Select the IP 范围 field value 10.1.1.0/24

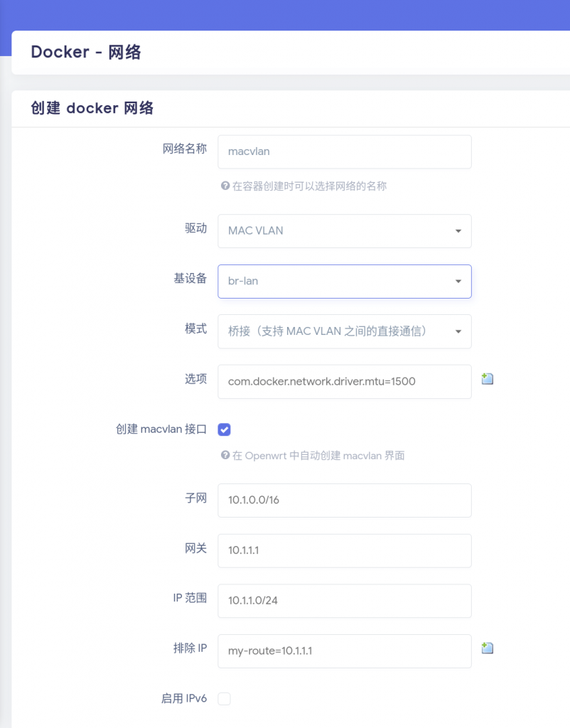point(344,601)
